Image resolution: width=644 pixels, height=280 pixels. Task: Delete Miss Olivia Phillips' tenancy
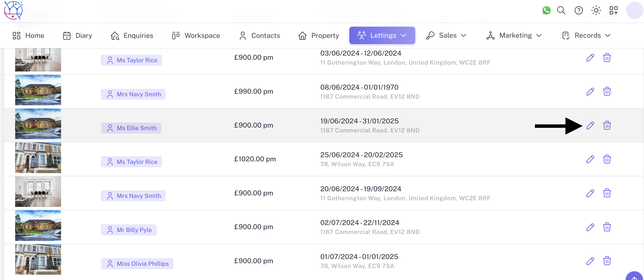pyautogui.click(x=607, y=261)
